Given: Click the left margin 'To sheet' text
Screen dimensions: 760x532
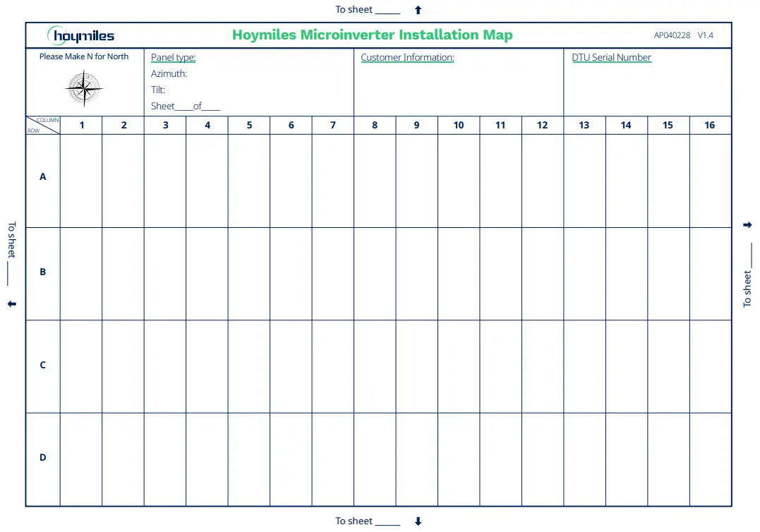Looking at the screenshot, I should click(11, 240).
